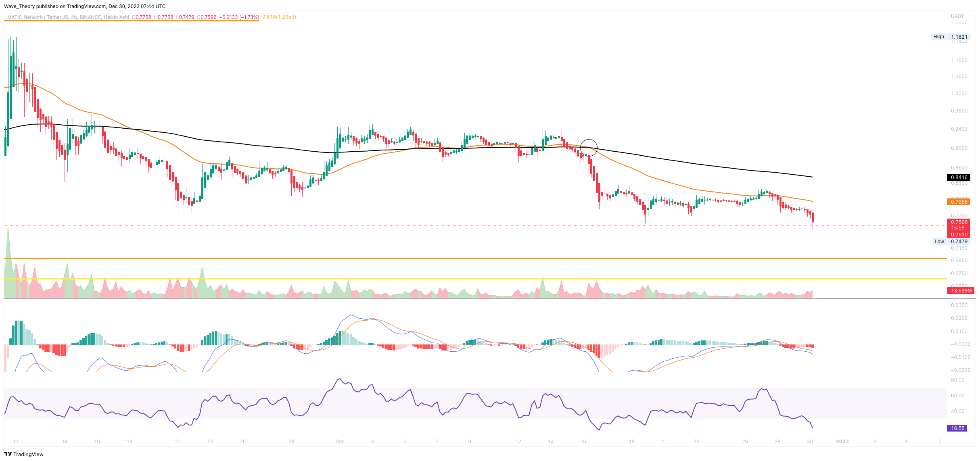Viewport: 980px width, 461px height.
Task: Click the orange 0.7956 moving average price tag
Action: click(x=958, y=202)
